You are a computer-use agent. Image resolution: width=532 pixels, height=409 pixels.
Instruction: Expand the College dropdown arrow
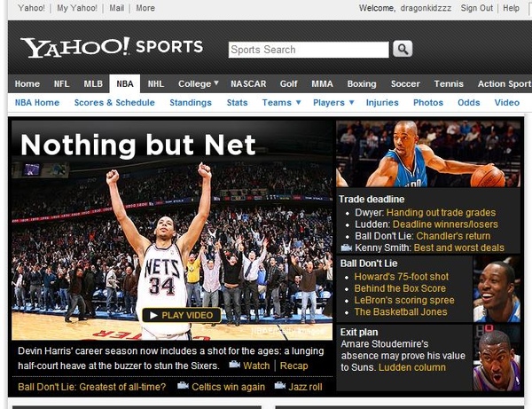tap(216, 83)
